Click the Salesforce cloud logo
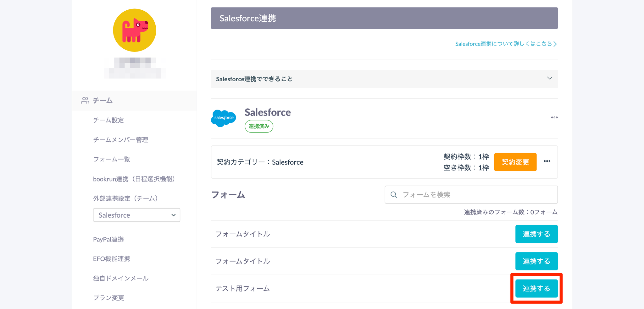Screen dimensions: 644x309 point(224,118)
